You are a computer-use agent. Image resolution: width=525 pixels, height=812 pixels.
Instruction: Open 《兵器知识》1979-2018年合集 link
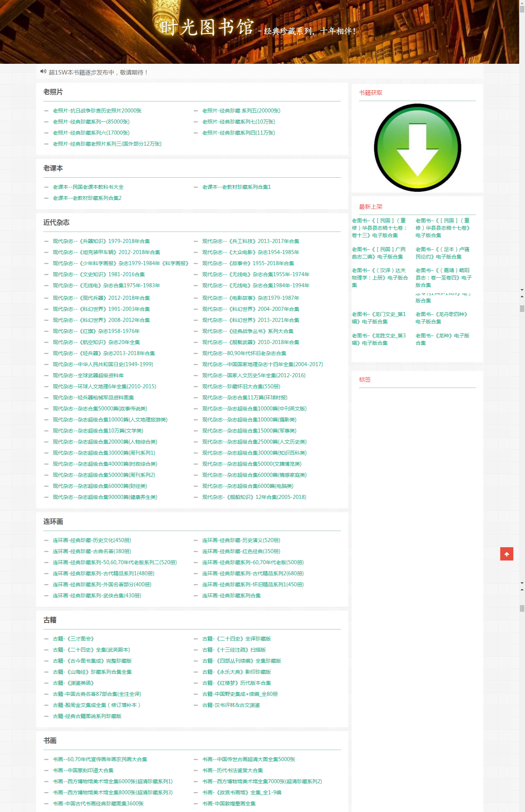tap(101, 241)
